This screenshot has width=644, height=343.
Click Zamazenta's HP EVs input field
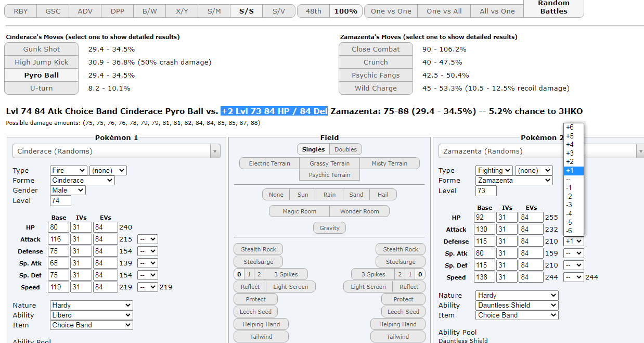[529, 218]
